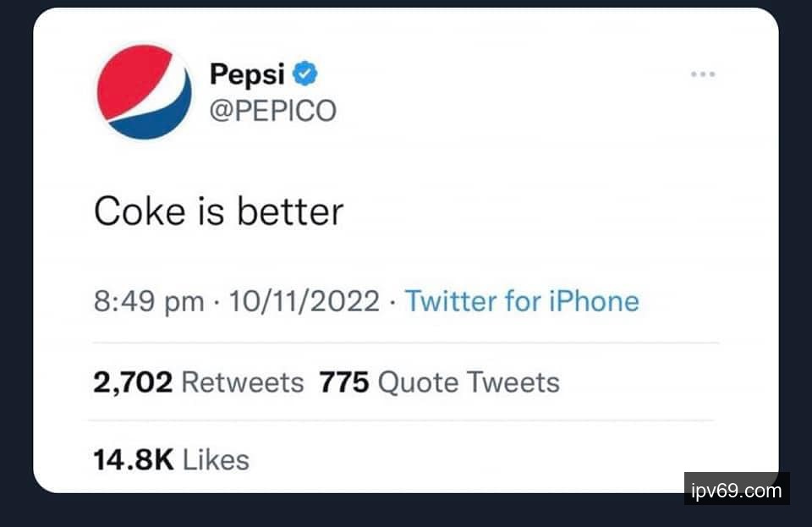Show who liked via Likes label
812x527 pixels.
click(x=216, y=459)
